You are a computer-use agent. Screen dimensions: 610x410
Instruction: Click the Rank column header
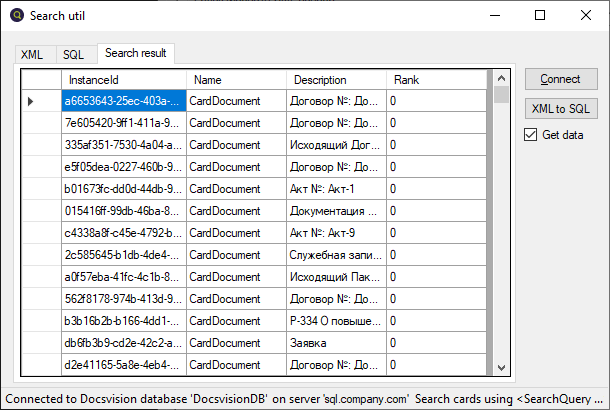coord(435,80)
